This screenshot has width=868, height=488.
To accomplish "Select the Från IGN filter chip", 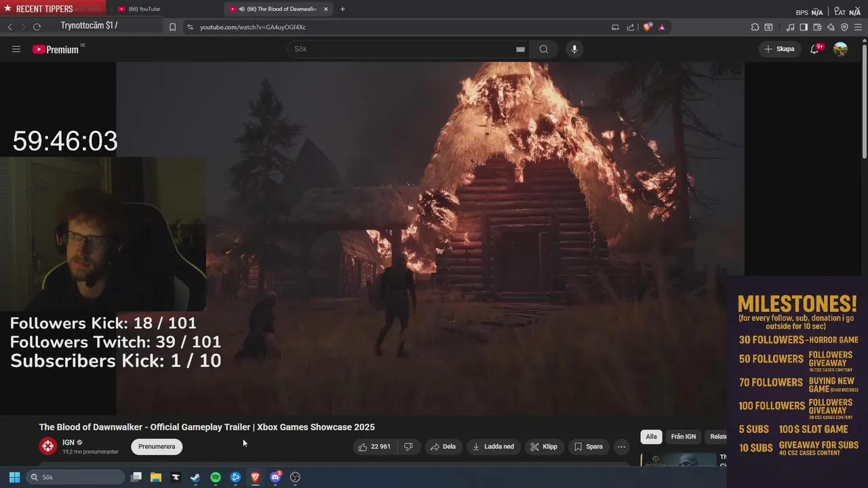I will [684, 436].
